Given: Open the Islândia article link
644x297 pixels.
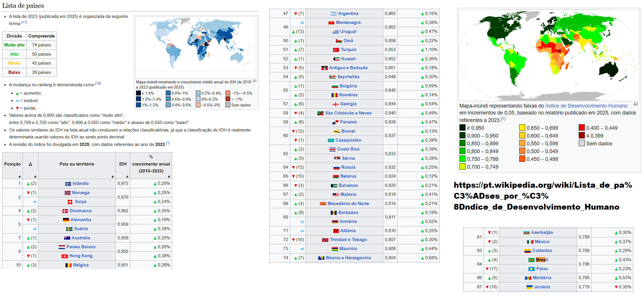Looking at the screenshot, I should (x=81, y=184).
